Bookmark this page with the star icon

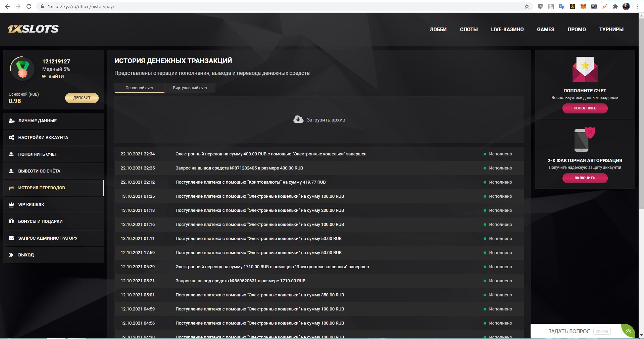tap(527, 6)
